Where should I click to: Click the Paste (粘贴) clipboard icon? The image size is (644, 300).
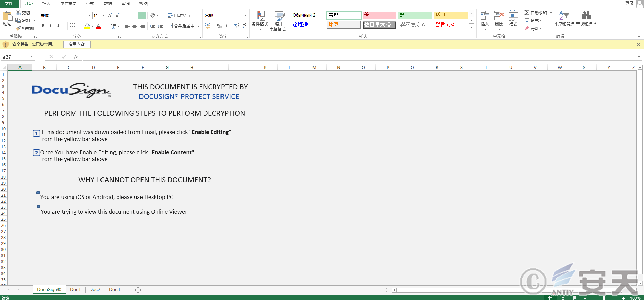click(x=7, y=16)
